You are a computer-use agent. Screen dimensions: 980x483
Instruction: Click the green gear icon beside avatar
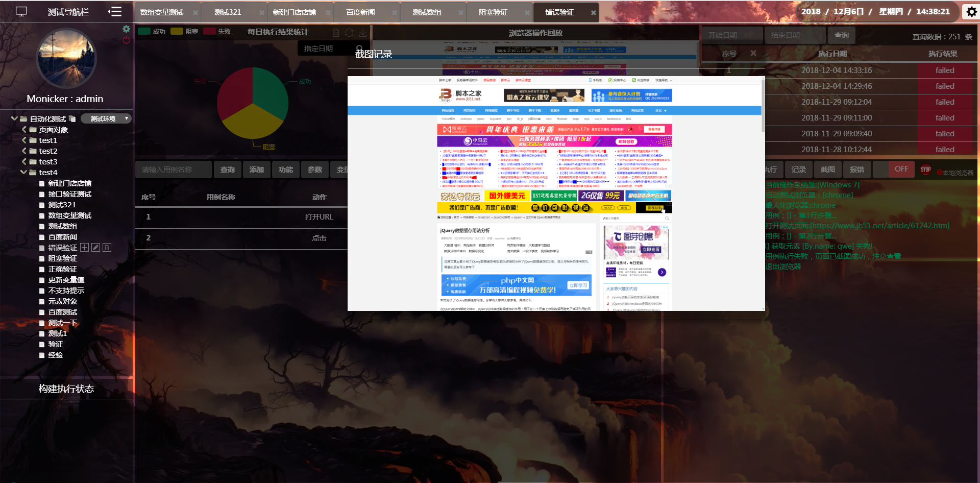(126, 29)
